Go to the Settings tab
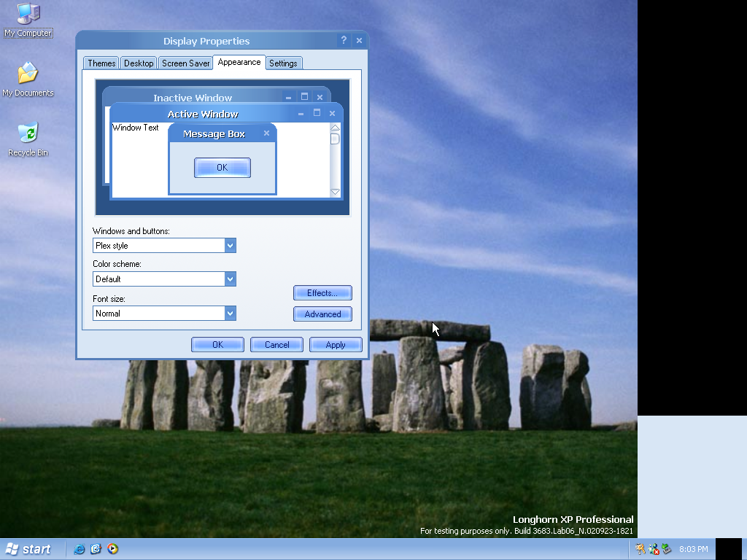Viewport: 747px width, 560px height. pyautogui.click(x=283, y=63)
